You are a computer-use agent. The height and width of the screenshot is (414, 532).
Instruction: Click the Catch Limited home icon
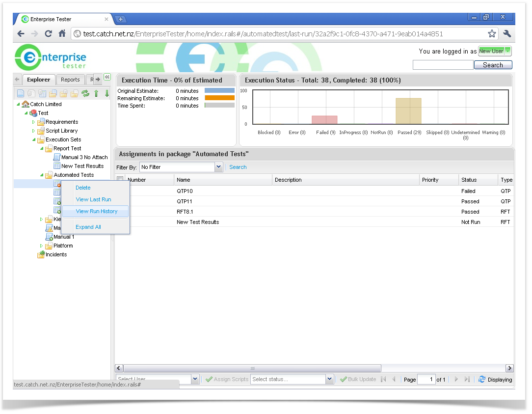[x=26, y=104]
